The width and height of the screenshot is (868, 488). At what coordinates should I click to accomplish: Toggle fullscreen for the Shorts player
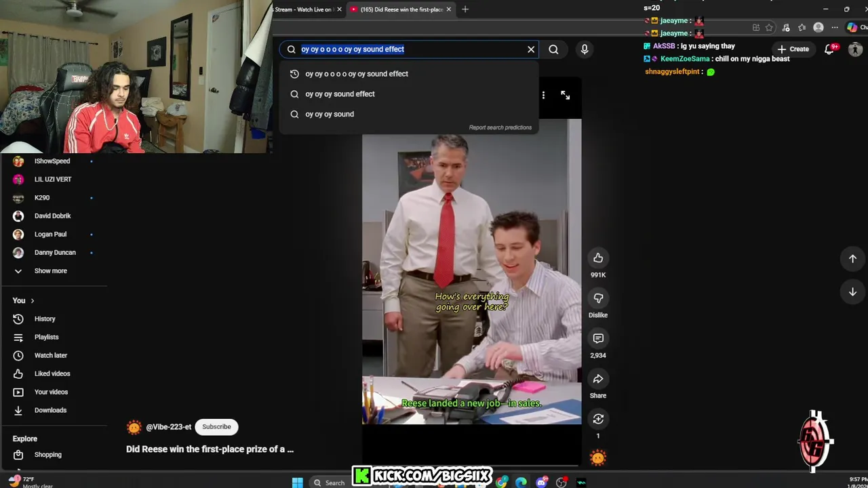tap(566, 96)
